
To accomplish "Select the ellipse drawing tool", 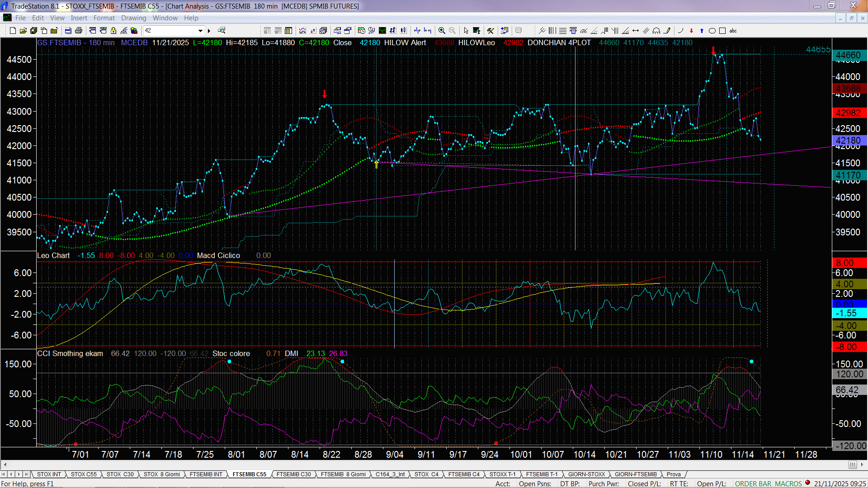I will tap(712, 31).
